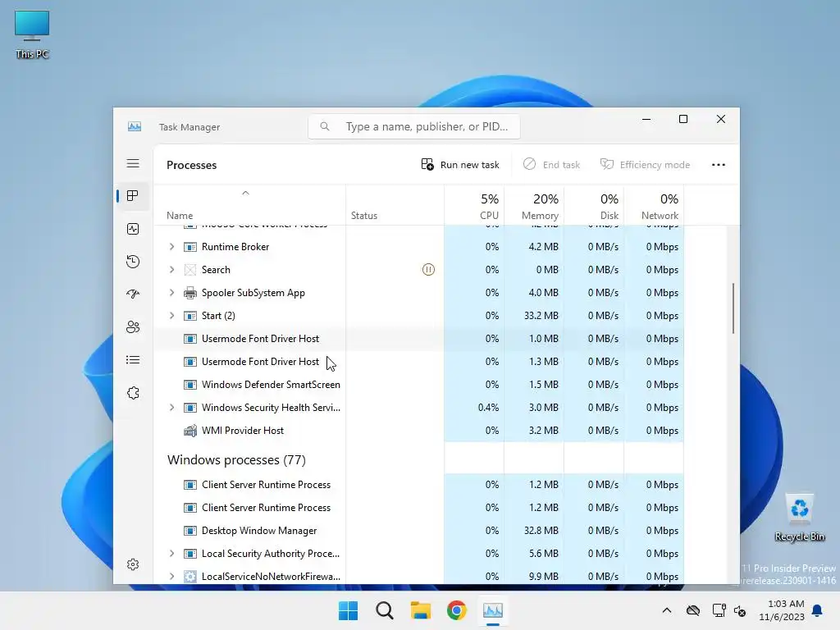Click the vertical scrollbar thumb in process list
The image size is (840, 630).
733,308
